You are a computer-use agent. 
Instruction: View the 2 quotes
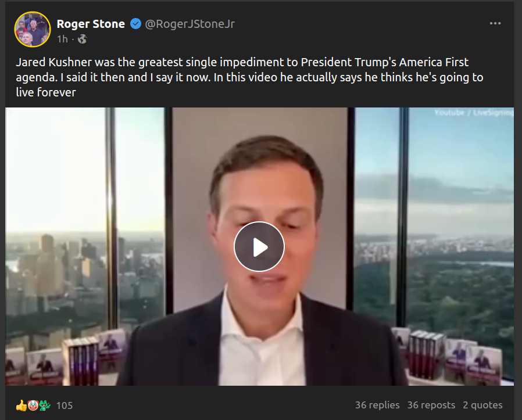(x=482, y=405)
